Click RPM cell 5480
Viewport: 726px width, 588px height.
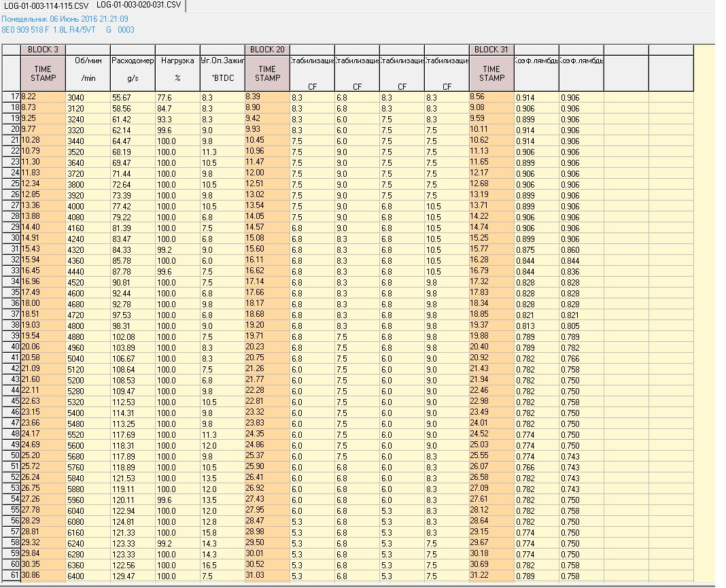88,423
